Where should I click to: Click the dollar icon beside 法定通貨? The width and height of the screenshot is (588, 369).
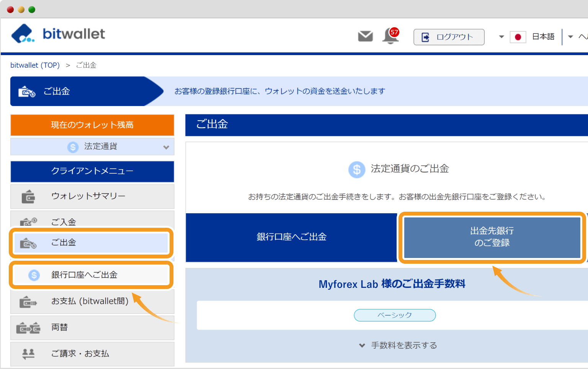(73, 147)
